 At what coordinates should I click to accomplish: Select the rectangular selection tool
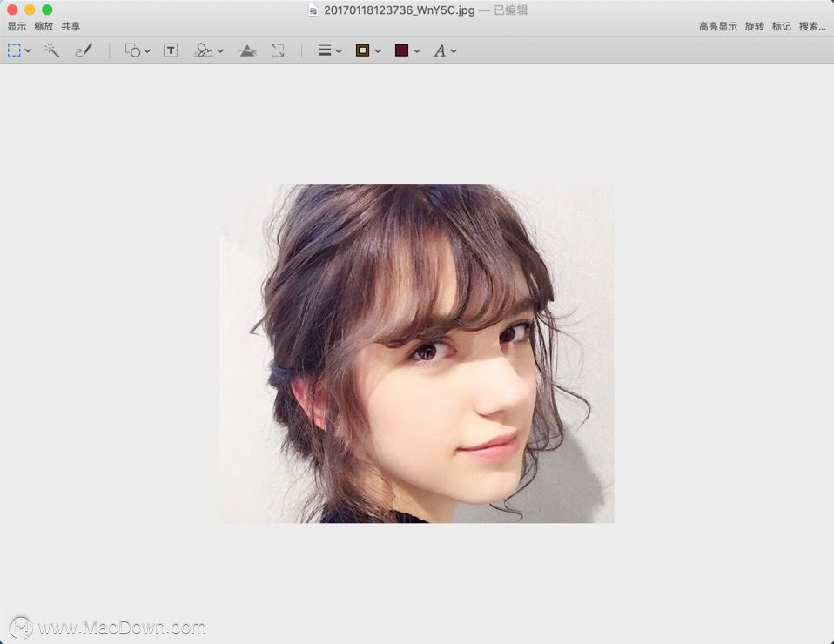[14, 50]
